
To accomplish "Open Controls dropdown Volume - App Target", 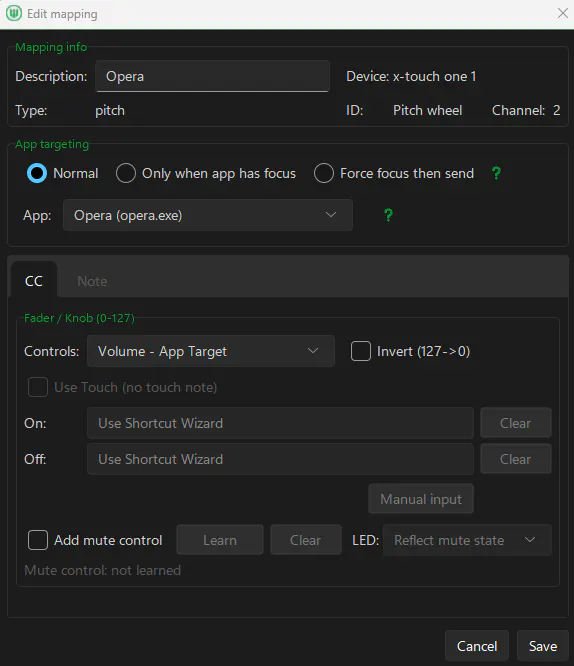I will 211,351.
